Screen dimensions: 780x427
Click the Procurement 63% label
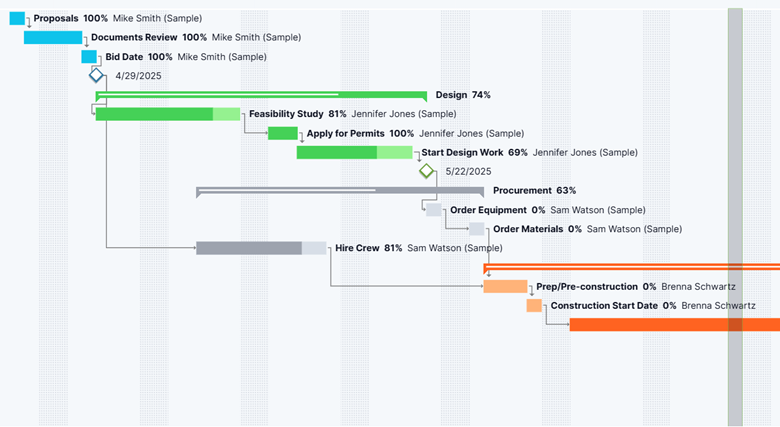[534, 190]
